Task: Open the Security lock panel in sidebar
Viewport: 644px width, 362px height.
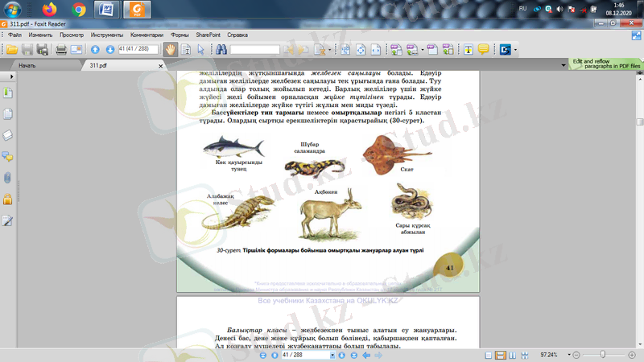Action: 8,200
